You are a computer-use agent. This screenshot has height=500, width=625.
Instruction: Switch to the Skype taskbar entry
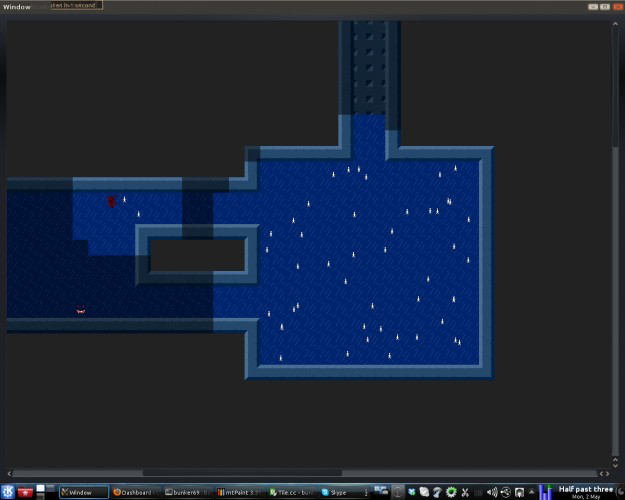coord(344,492)
